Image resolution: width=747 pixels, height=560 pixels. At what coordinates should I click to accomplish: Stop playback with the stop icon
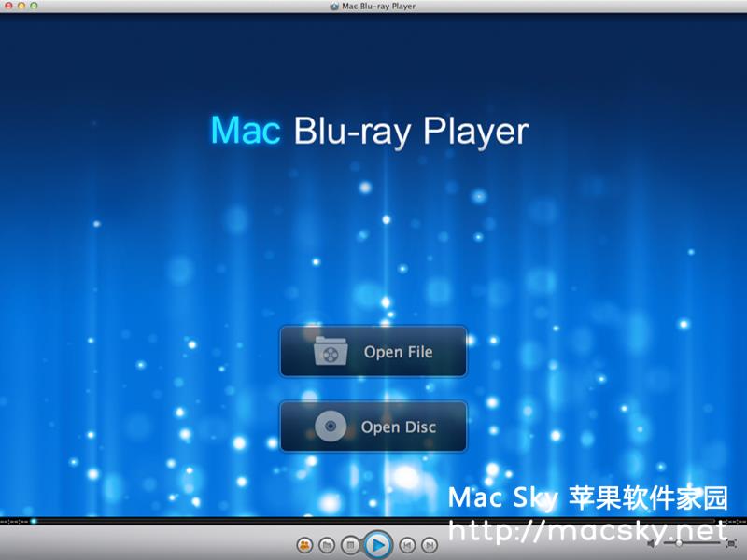[350, 545]
